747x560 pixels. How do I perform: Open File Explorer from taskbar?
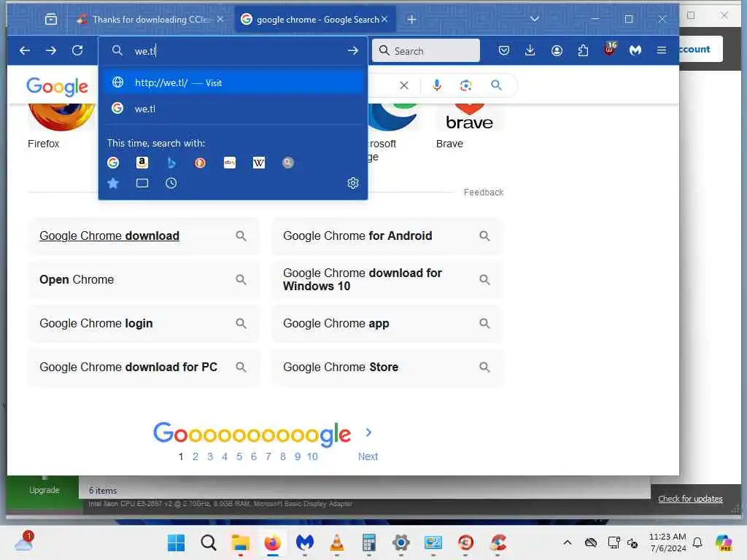240,542
